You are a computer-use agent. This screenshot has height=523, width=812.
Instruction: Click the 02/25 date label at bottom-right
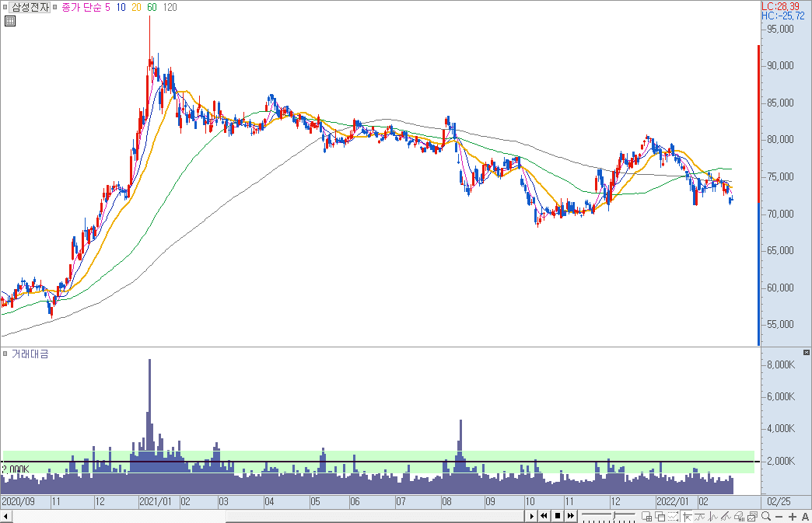coord(779,501)
